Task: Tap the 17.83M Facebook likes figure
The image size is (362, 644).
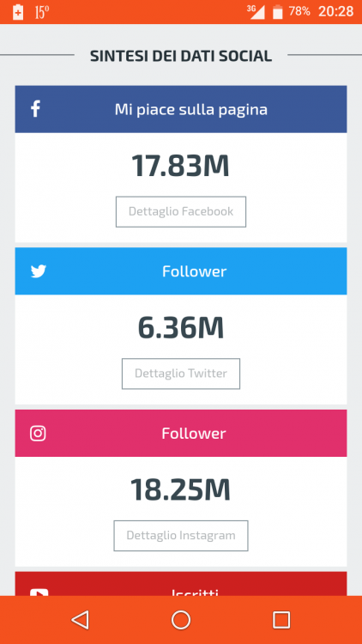Action: click(180, 166)
